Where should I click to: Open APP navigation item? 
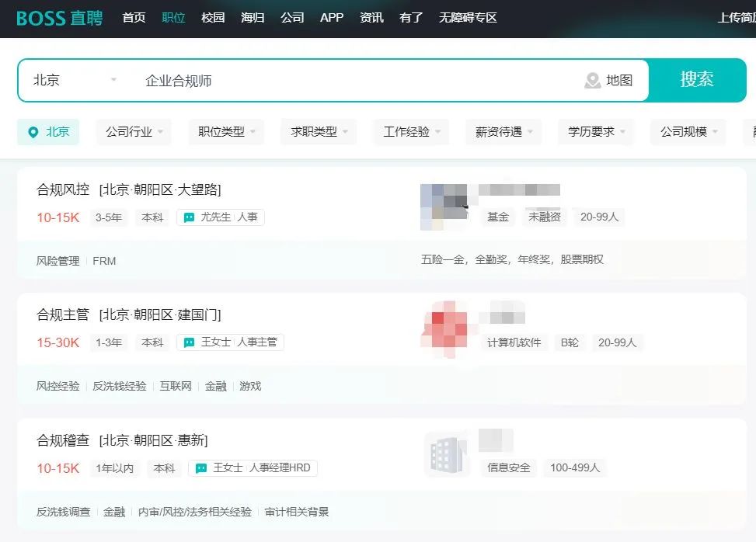coord(332,18)
